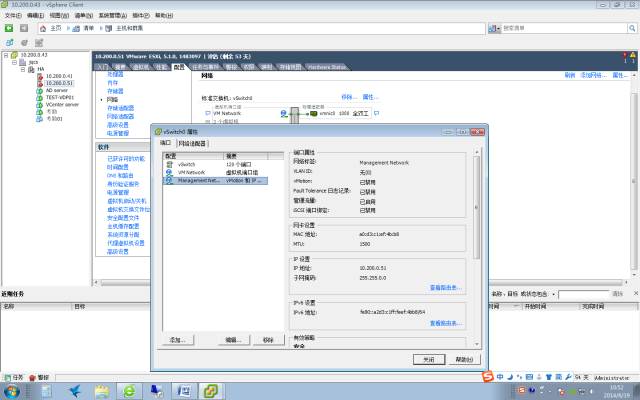Click the second grey toolbar icon
The height and width of the screenshot is (400, 640).
pos(24,42)
